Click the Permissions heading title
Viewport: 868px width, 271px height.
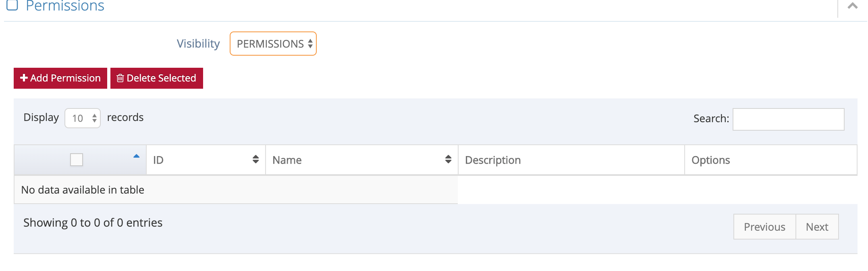click(65, 6)
